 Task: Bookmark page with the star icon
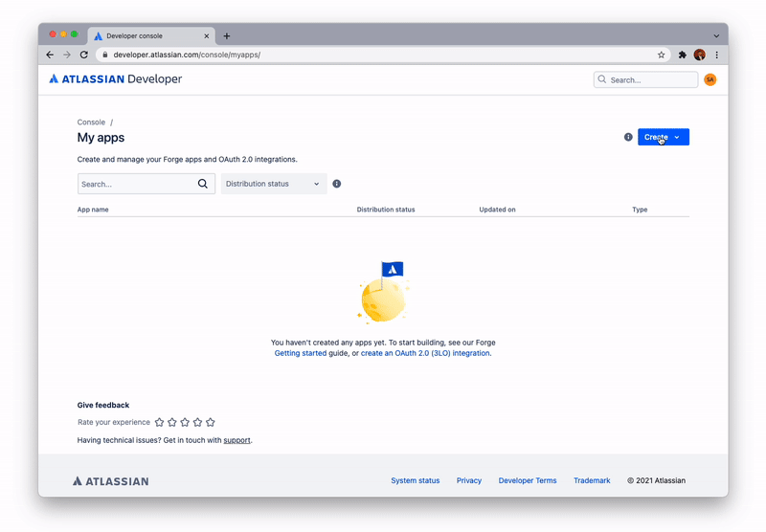(661, 55)
